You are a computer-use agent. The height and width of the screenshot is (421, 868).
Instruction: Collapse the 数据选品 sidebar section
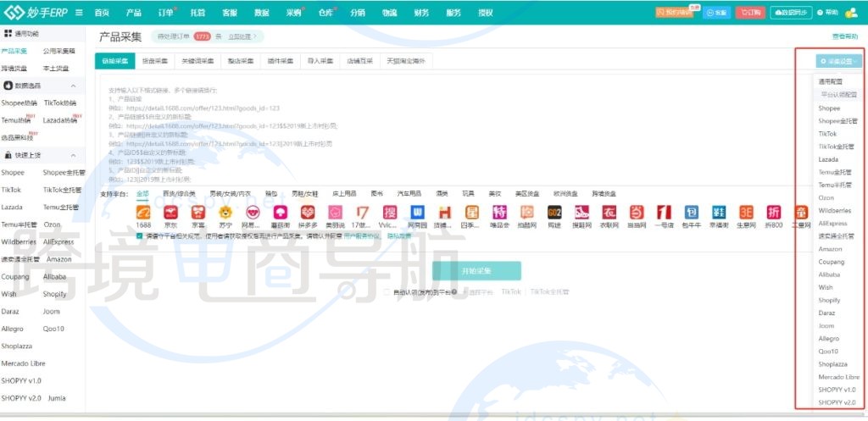[x=73, y=86]
